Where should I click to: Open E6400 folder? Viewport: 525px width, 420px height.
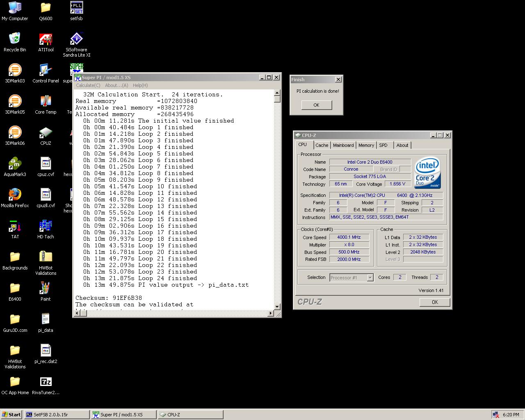pyautogui.click(x=15, y=292)
